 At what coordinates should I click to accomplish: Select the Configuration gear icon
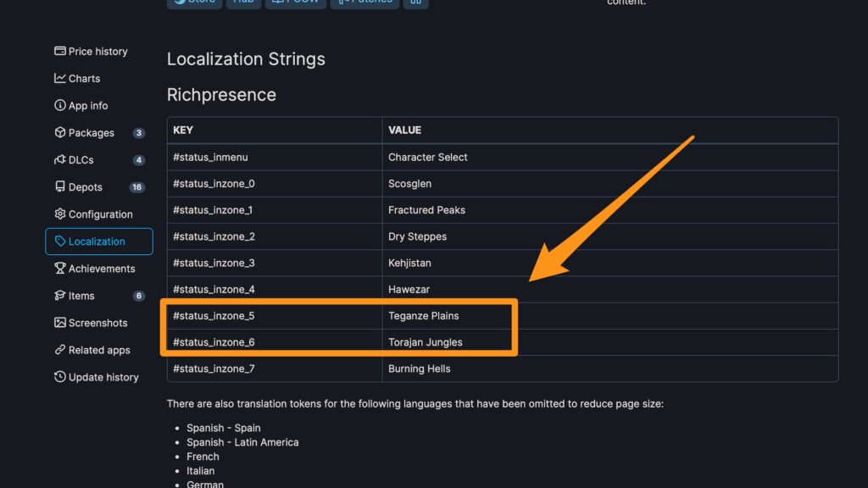click(60, 213)
